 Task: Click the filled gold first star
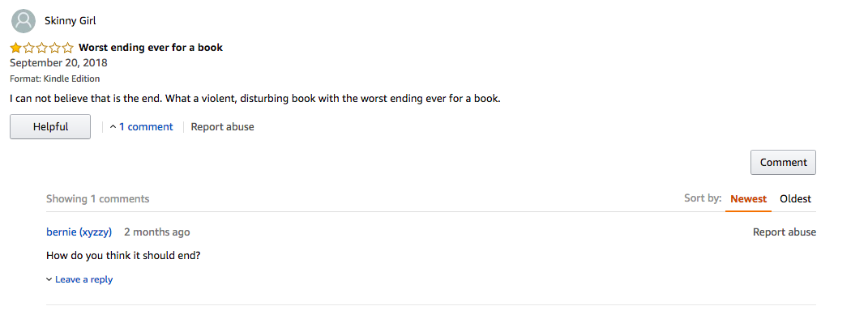pos(16,48)
